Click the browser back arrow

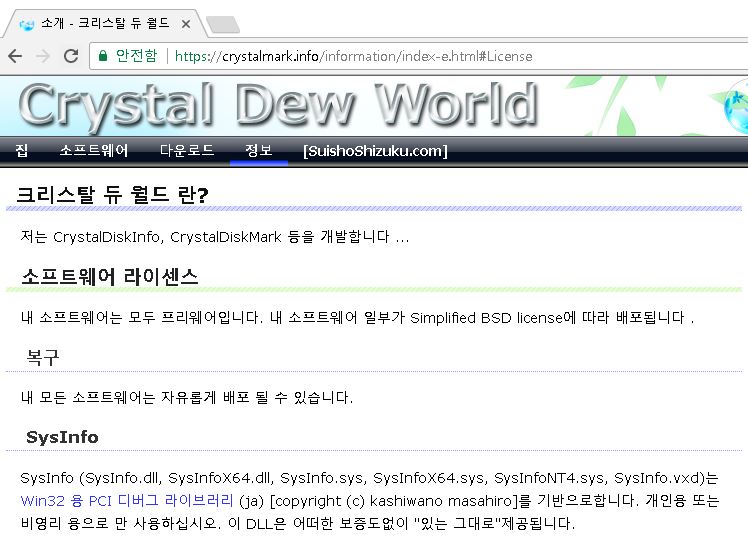click(x=15, y=56)
